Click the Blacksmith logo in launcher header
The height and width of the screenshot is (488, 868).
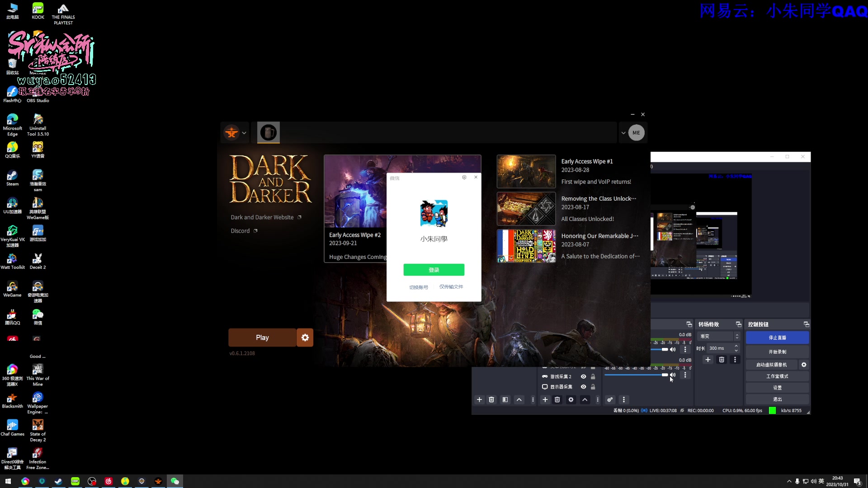tap(231, 132)
